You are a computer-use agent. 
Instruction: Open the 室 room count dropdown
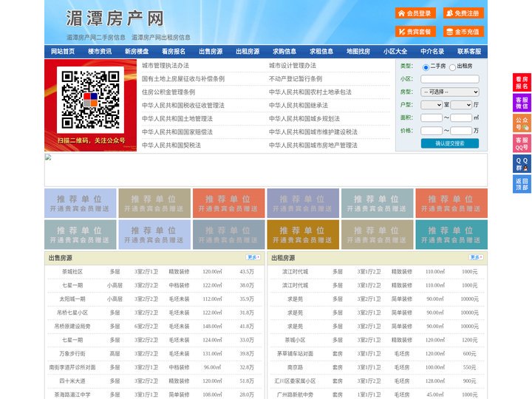(x=432, y=105)
